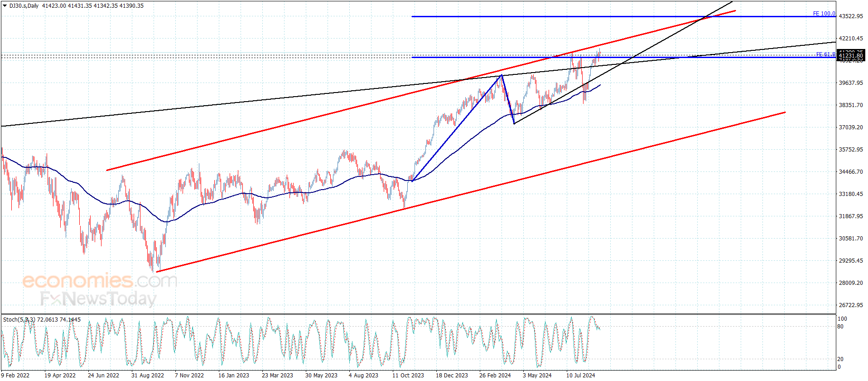868x381 pixels.
Task: Click the Stochastic 20 level label
Action: (x=841, y=359)
